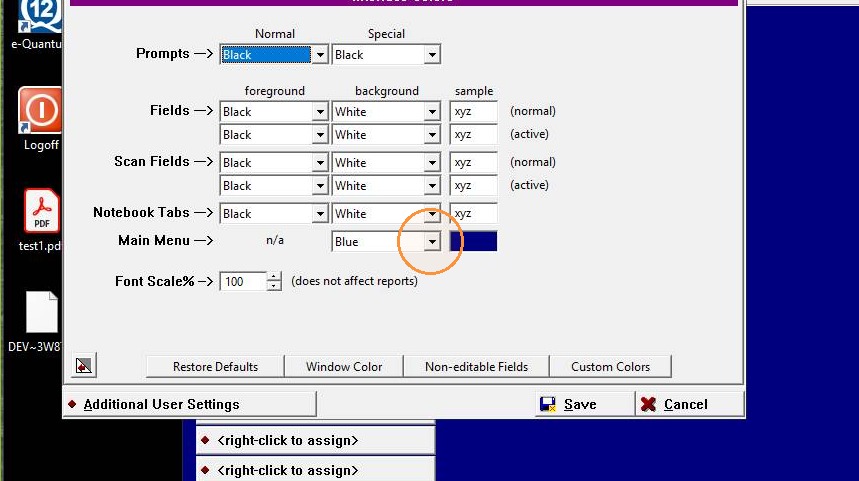Image resolution: width=859 pixels, height=481 pixels.
Task: Click the small icon button beside Restore Defaults
Action: click(84, 365)
